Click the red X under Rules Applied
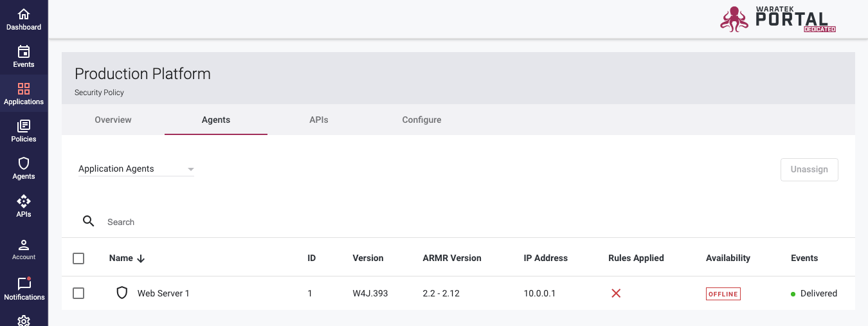The width and height of the screenshot is (868, 326). pos(616,293)
